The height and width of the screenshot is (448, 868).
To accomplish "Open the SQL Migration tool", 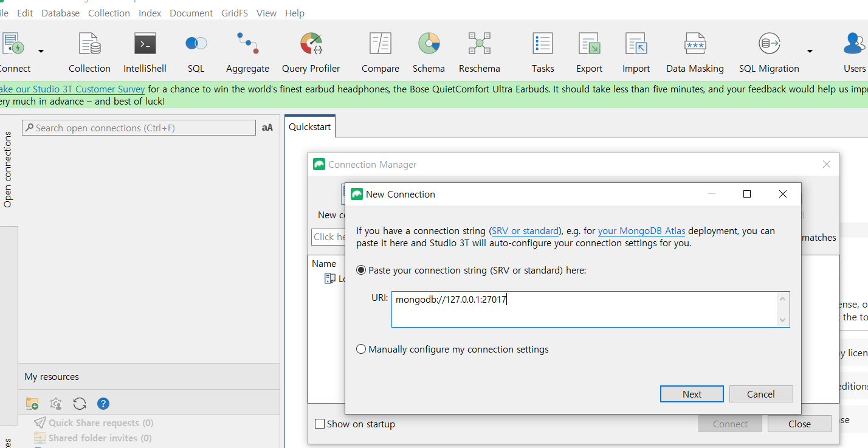I will pyautogui.click(x=769, y=52).
